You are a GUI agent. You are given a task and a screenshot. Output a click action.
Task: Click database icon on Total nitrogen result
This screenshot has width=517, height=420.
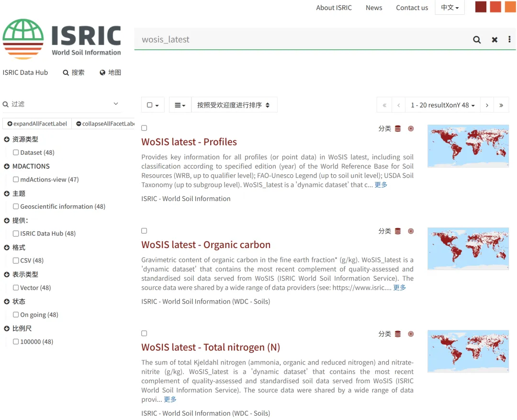pyautogui.click(x=398, y=334)
